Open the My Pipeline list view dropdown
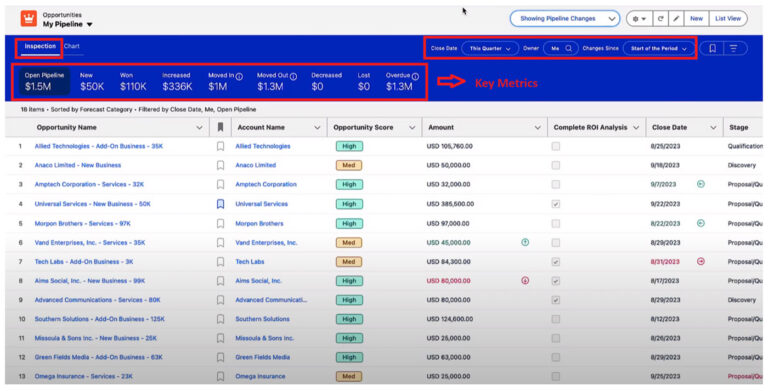768x391 pixels. [89, 24]
